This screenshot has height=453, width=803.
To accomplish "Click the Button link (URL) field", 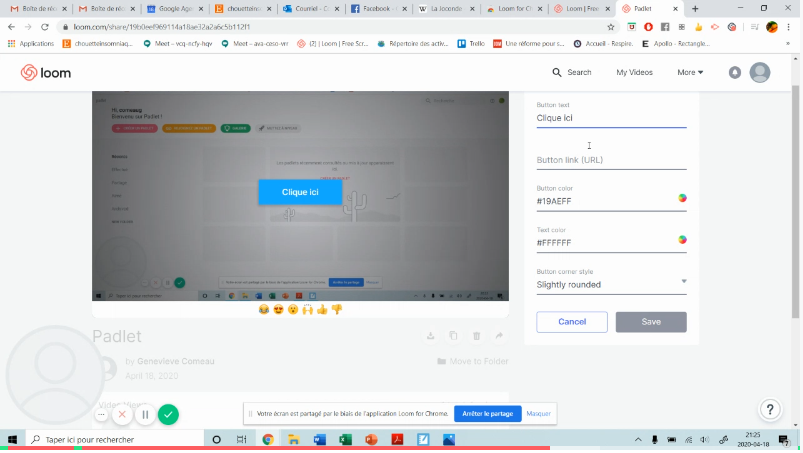I will [x=610, y=160].
